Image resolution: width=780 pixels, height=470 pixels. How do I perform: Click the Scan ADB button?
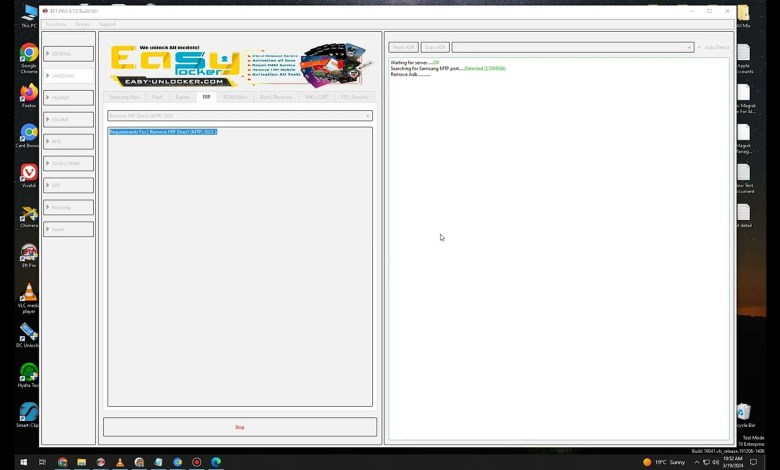(x=434, y=47)
